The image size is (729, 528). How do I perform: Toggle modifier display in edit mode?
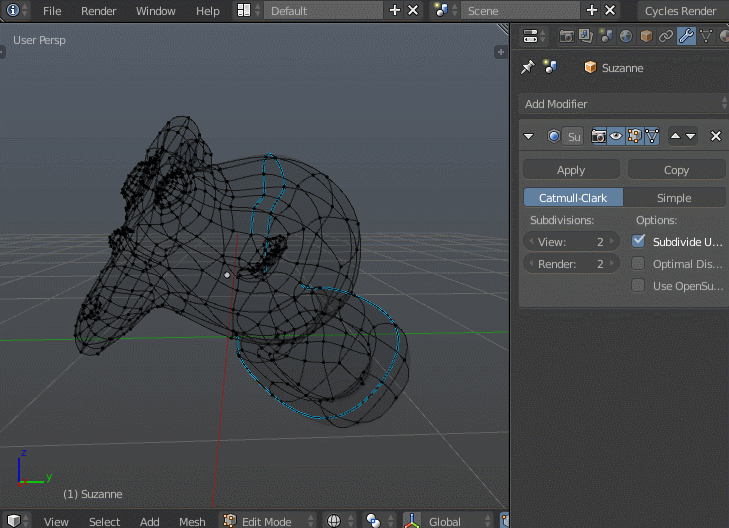(x=634, y=136)
